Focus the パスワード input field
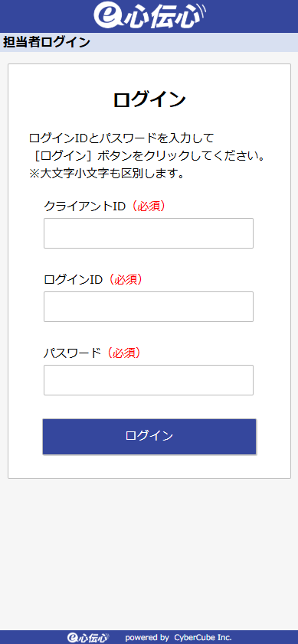Viewport: 298px width, 644px height. [149, 380]
